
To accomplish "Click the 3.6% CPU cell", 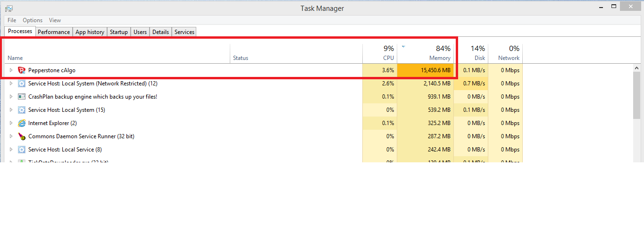I will (380, 70).
